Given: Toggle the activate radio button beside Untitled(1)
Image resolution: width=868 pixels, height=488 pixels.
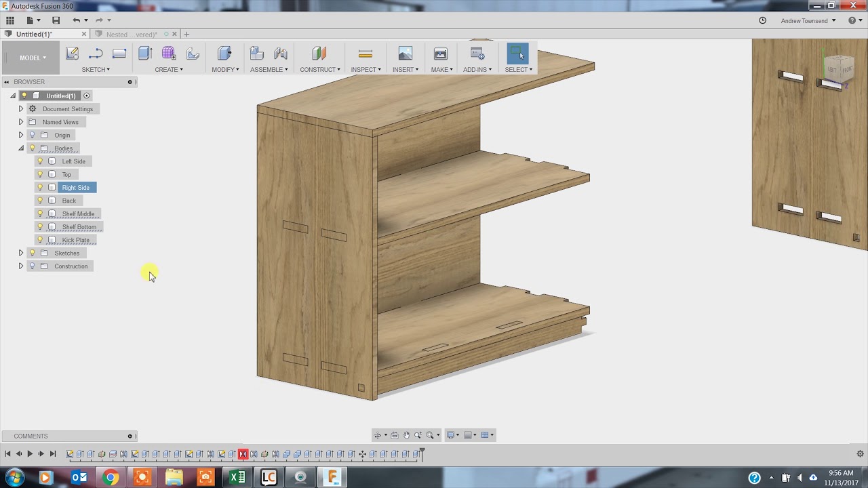Looking at the screenshot, I should click(86, 96).
